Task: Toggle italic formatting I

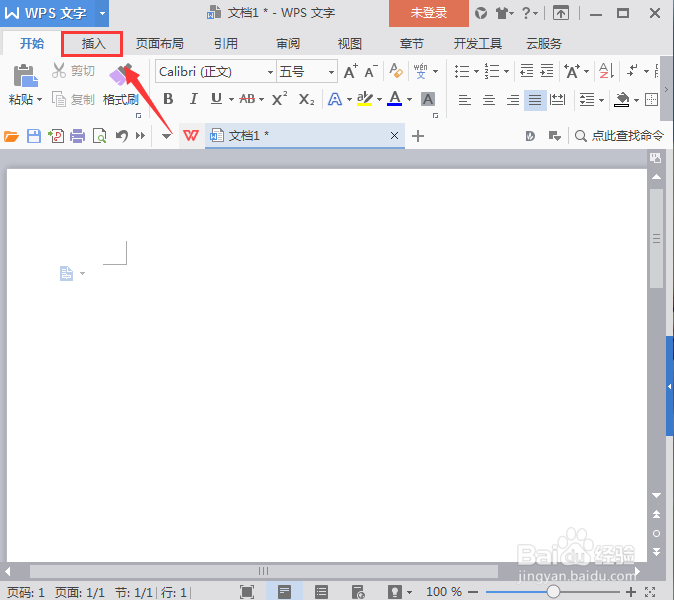Action: point(193,99)
